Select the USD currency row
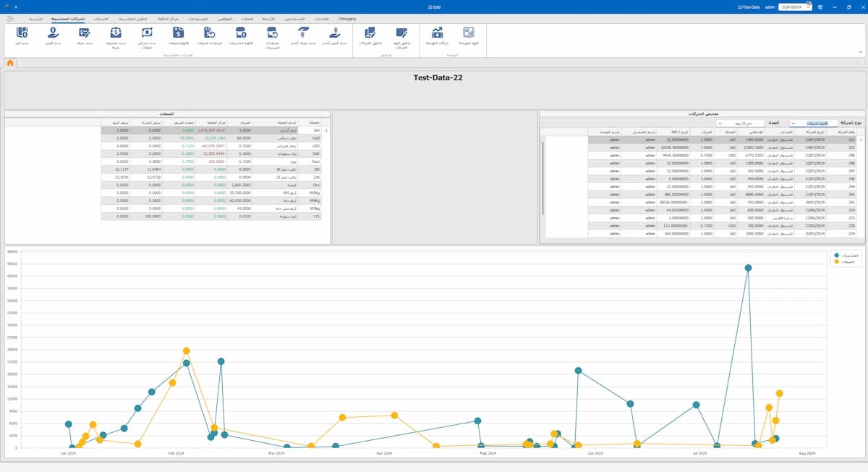The width and height of the screenshot is (868, 472). (212, 146)
